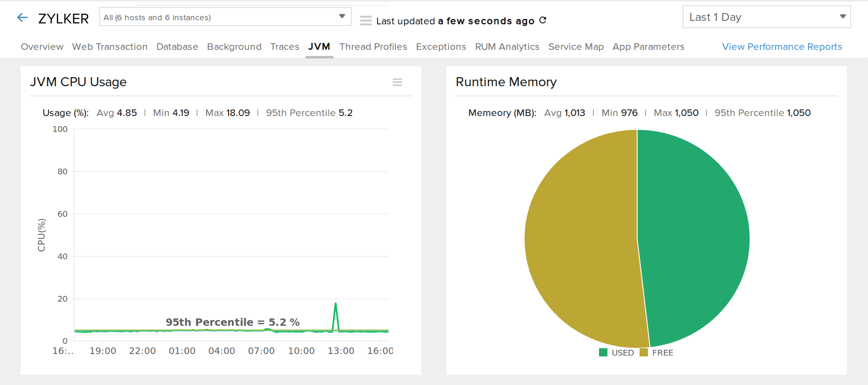The height and width of the screenshot is (385, 868).
Task: Click the 10:00 x-axis label
Action: 301,351
